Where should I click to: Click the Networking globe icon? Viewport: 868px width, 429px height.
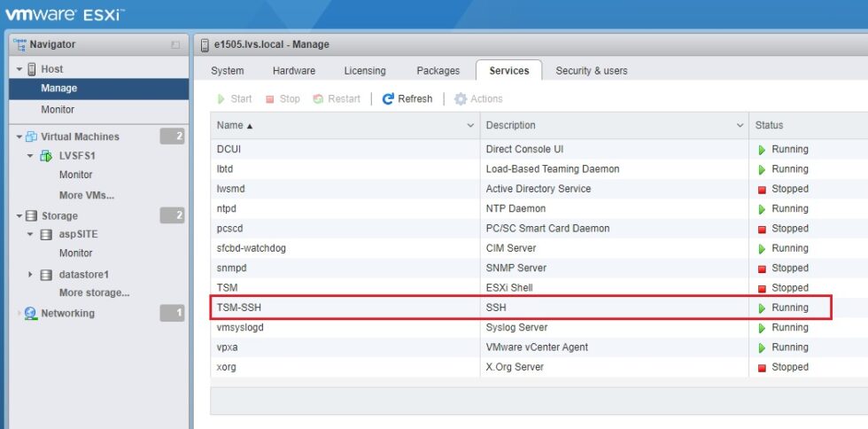(x=31, y=314)
